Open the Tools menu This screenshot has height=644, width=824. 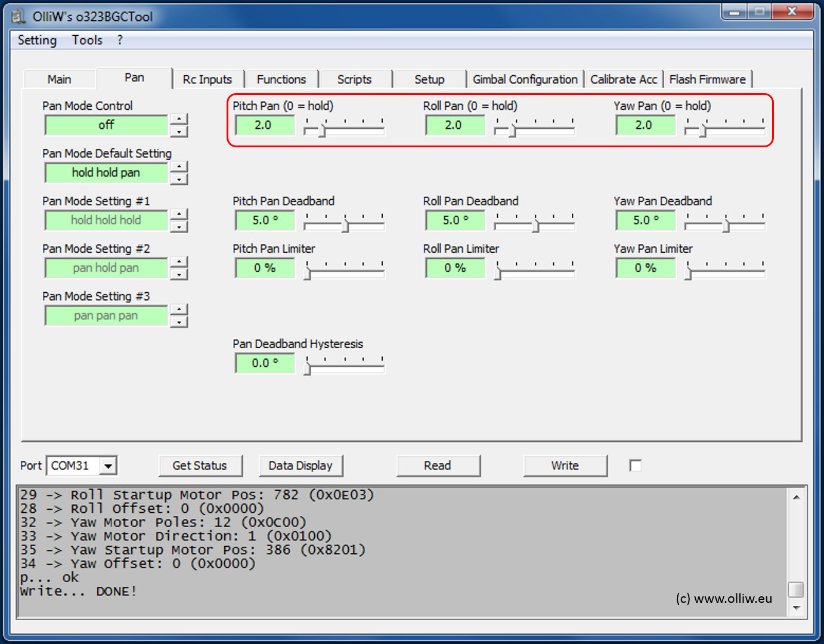87,40
